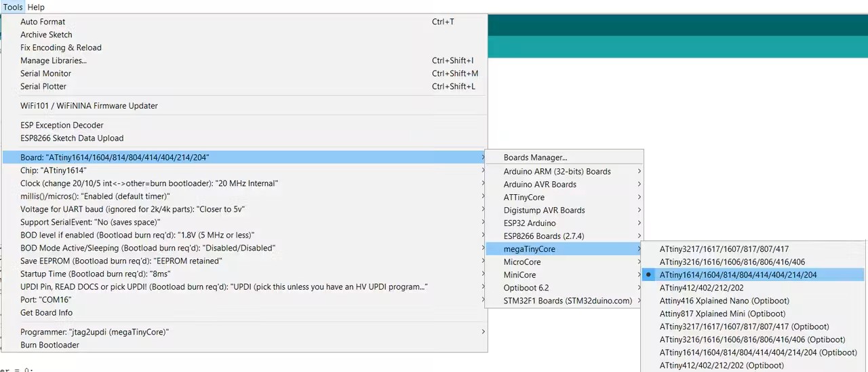Expand the Board submenu entry
The image size is (868, 372).
pyautogui.click(x=244, y=157)
